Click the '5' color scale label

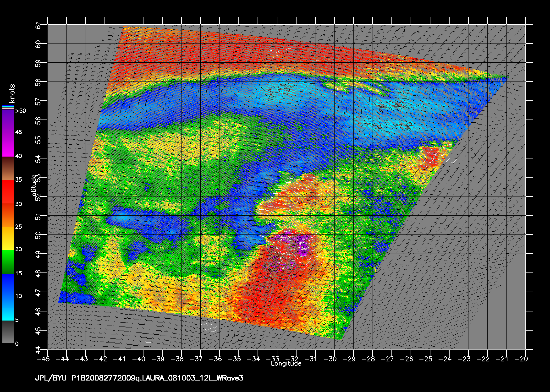(x=17, y=320)
